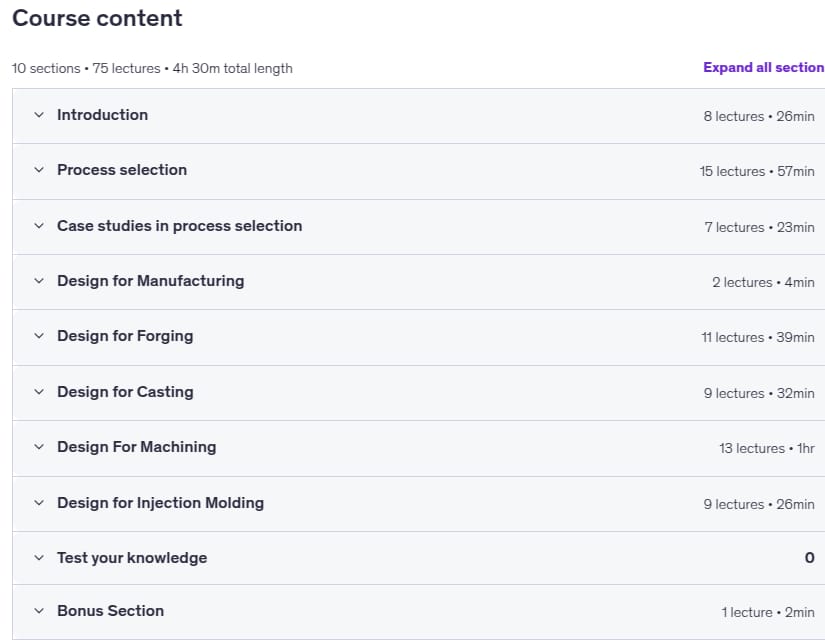Select Case studies in process selection title
The height and width of the screenshot is (640, 825).
(179, 226)
